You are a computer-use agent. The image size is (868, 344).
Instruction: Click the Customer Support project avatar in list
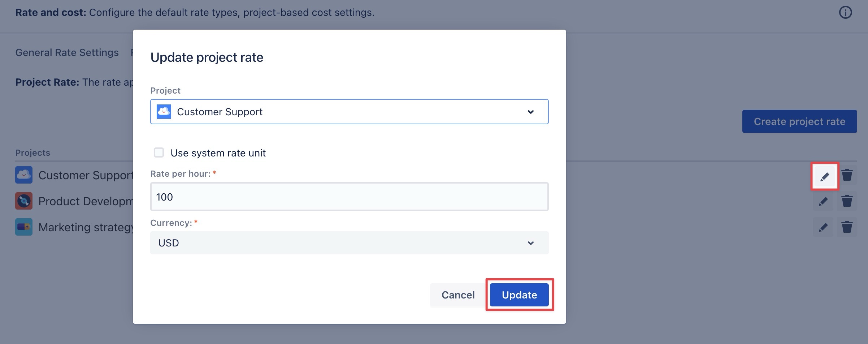click(24, 175)
